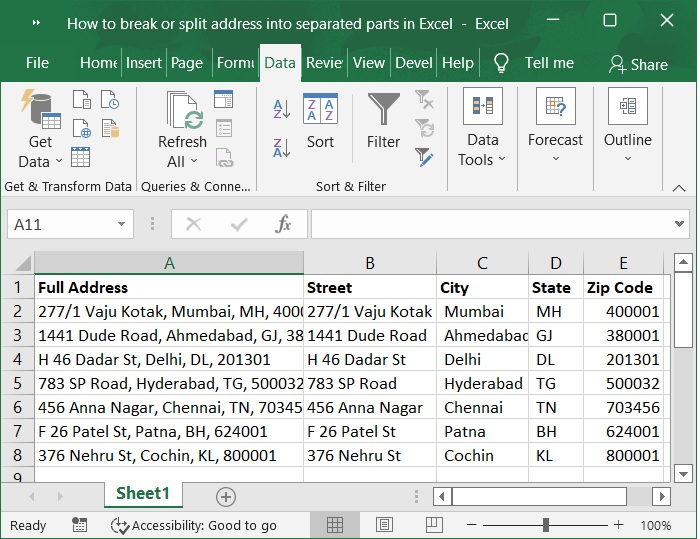Screen dimensions: 700x539
Task: Sort A to Z ascending
Action: tap(281, 109)
